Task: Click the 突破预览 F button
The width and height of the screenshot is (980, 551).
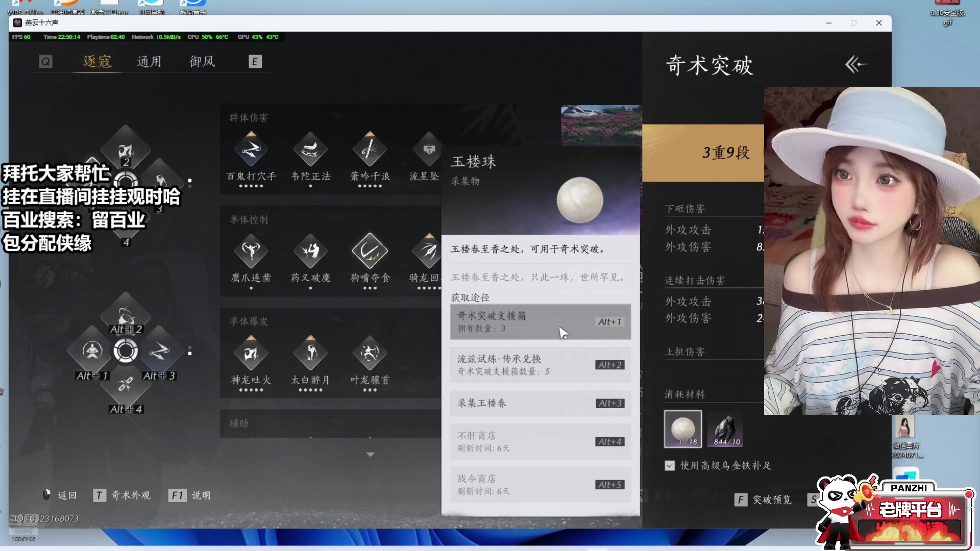Action: point(763,500)
